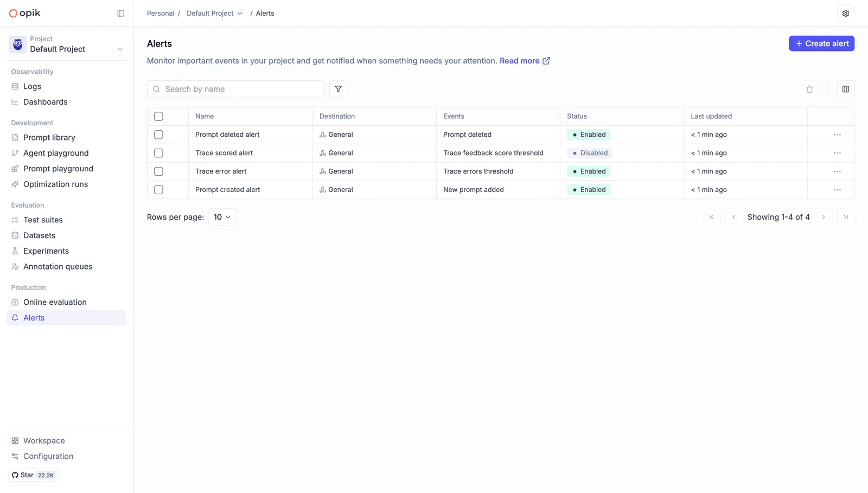This screenshot has height=493, width=868.
Task: Check the Trace scored alert row checkbox
Action: [x=158, y=153]
